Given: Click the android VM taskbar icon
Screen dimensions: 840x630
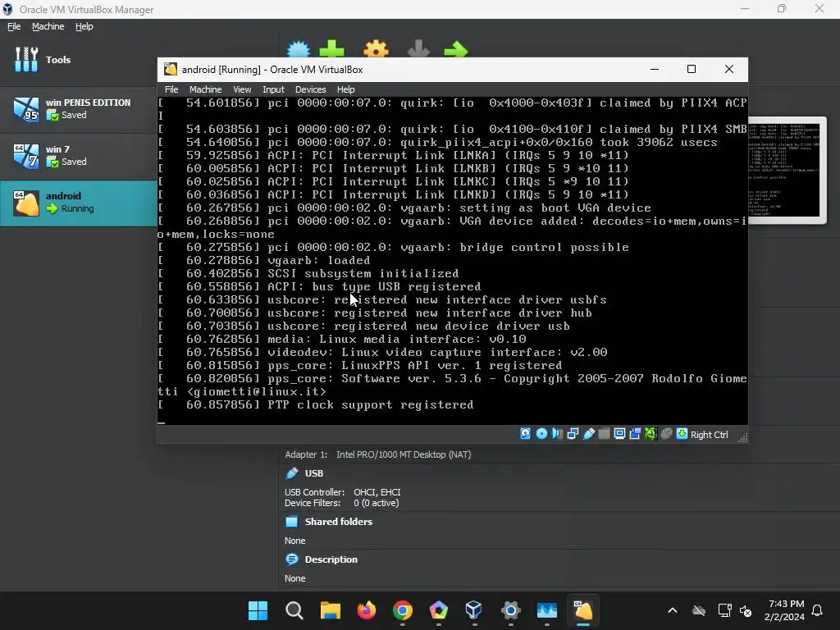Looking at the screenshot, I should (583, 610).
